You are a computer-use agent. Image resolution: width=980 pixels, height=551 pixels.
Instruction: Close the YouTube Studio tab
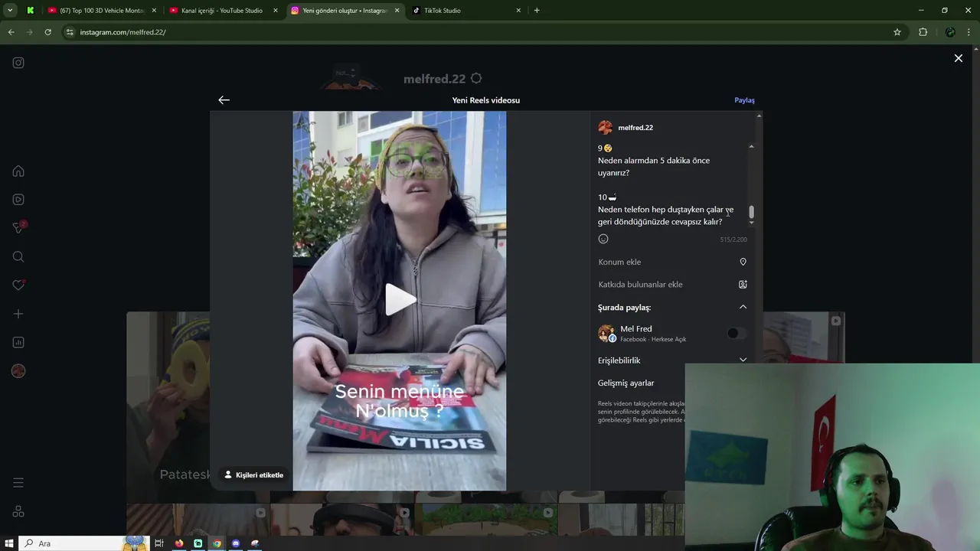click(276, 11)
